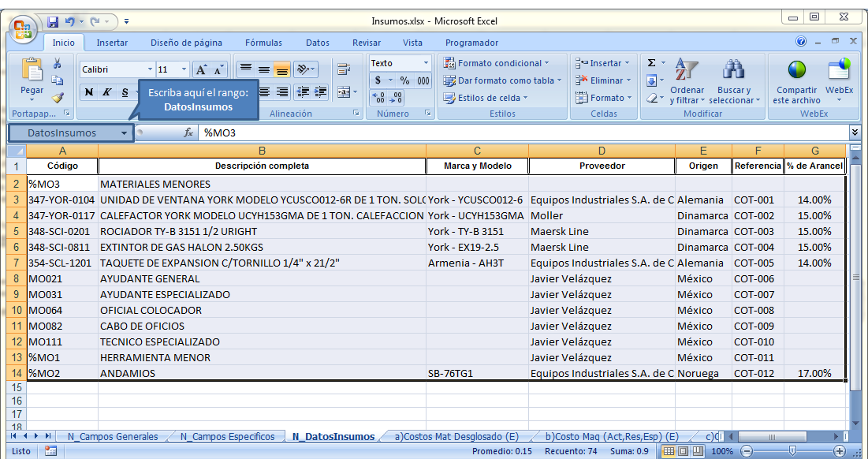
Task: Open the Insertar ribbon tab
Action: [113, 43]
